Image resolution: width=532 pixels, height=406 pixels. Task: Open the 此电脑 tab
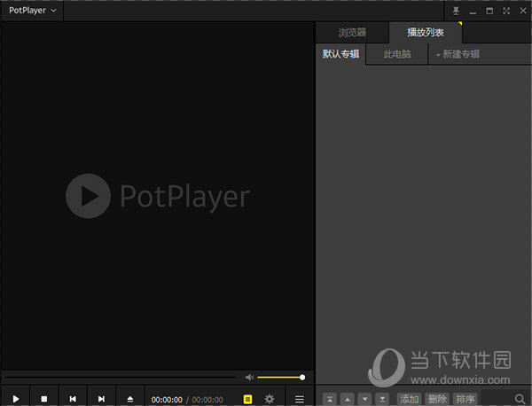click(397, 54)
